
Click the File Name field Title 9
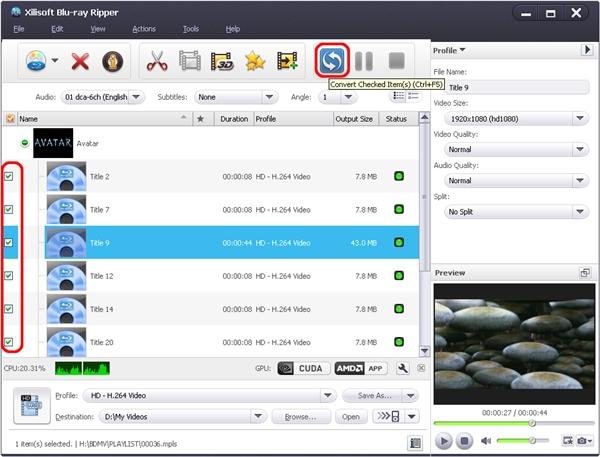pos(516,87)
